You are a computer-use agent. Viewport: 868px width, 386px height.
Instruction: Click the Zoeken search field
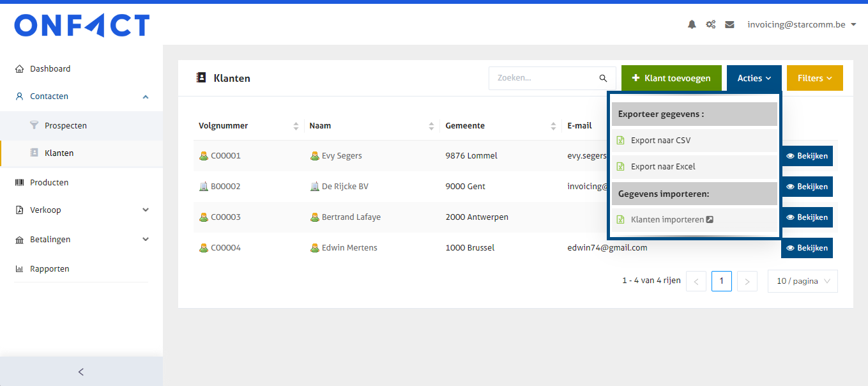(x=543, y=78)
